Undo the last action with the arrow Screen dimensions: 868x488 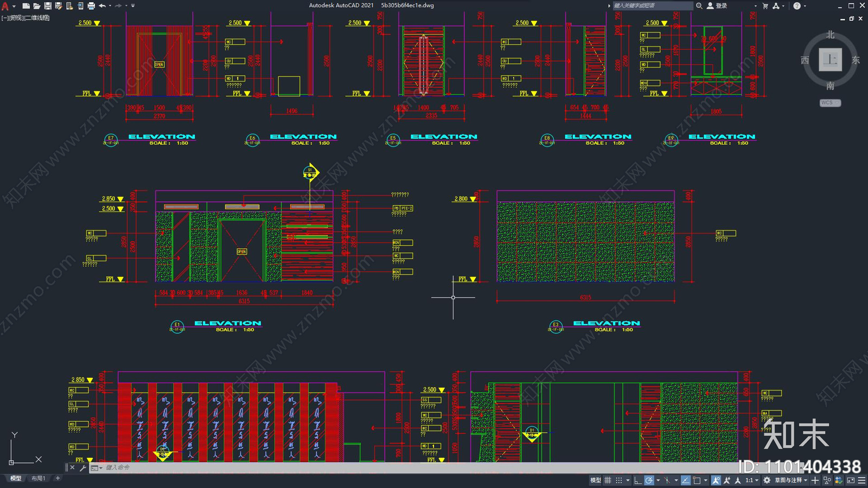[102, 6]
